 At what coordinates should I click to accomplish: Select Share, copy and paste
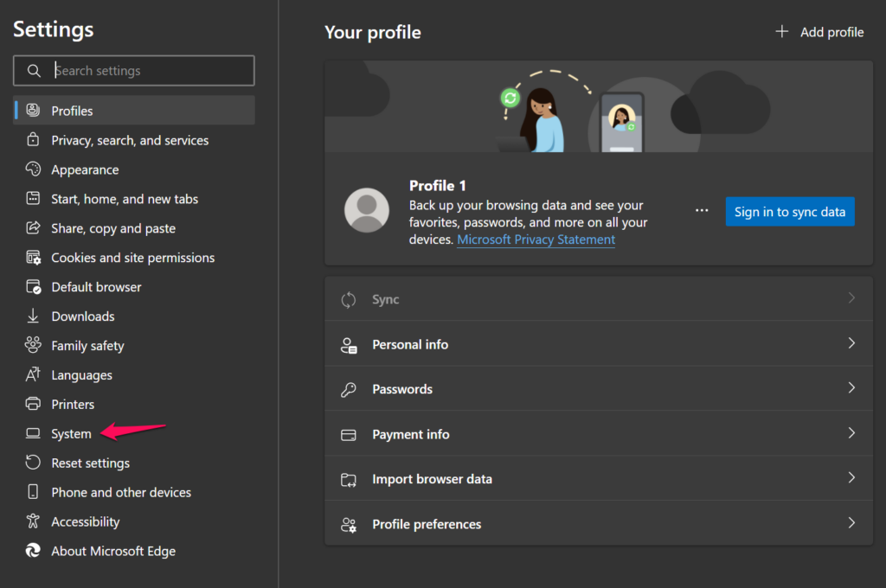[x=134, y=227]
